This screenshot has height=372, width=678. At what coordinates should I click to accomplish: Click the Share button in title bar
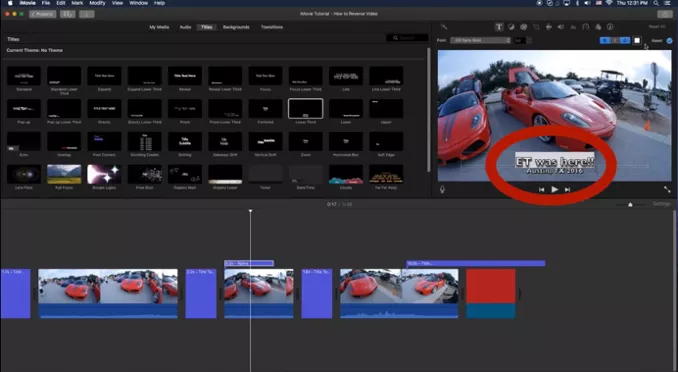665,14
